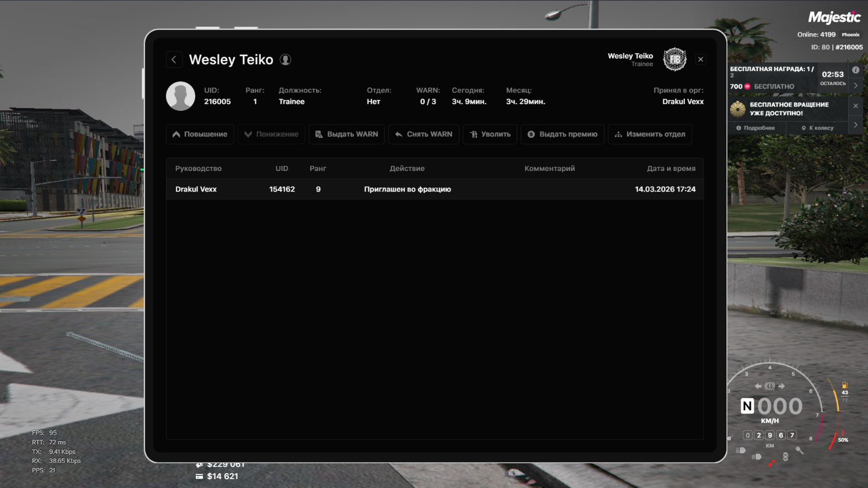Click the member avatar picture
Image resolution: width=868 pixels, height=488 pixels.
click(x=180, y=96)
